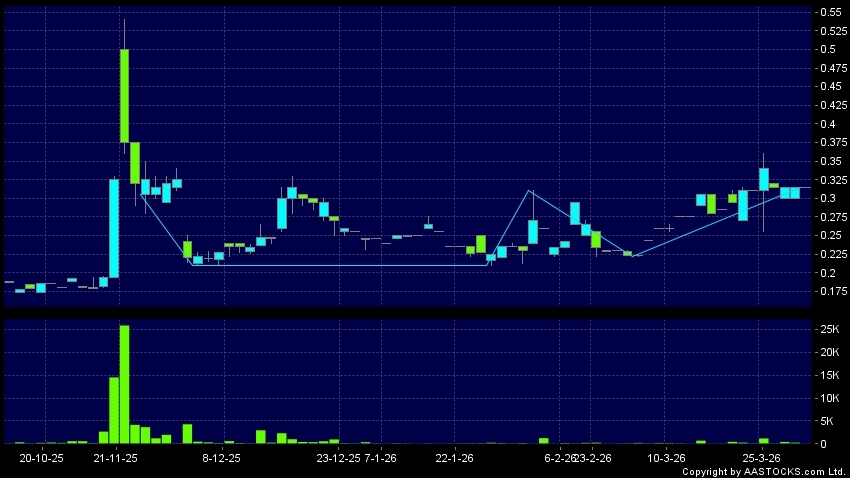The height and width of the screenshot is (478, 850).
Task: Click the large cyan candlestick at 21-11-25
Action: [114, 228]
